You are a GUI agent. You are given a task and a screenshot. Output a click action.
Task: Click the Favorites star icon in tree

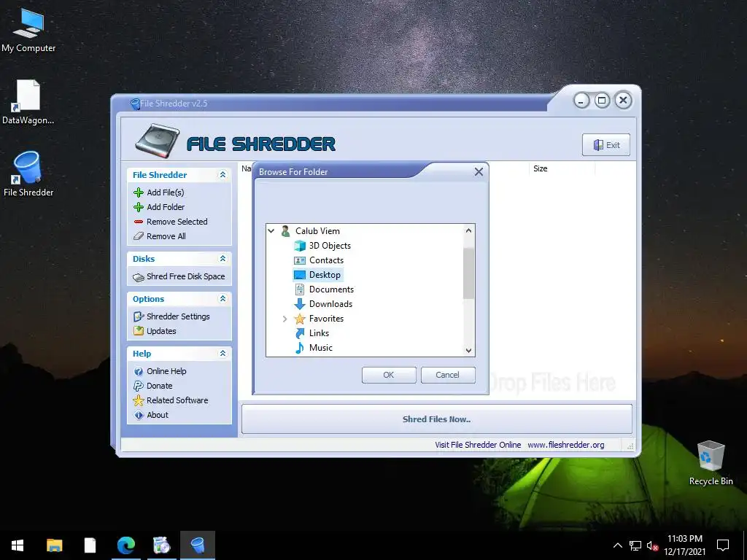(300, 319)
